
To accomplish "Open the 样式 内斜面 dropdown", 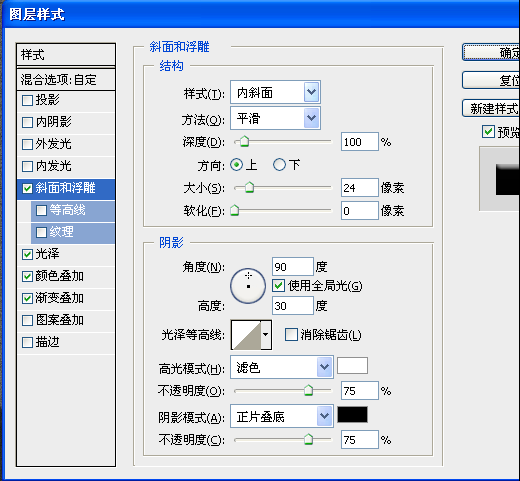I will (275, 92).
